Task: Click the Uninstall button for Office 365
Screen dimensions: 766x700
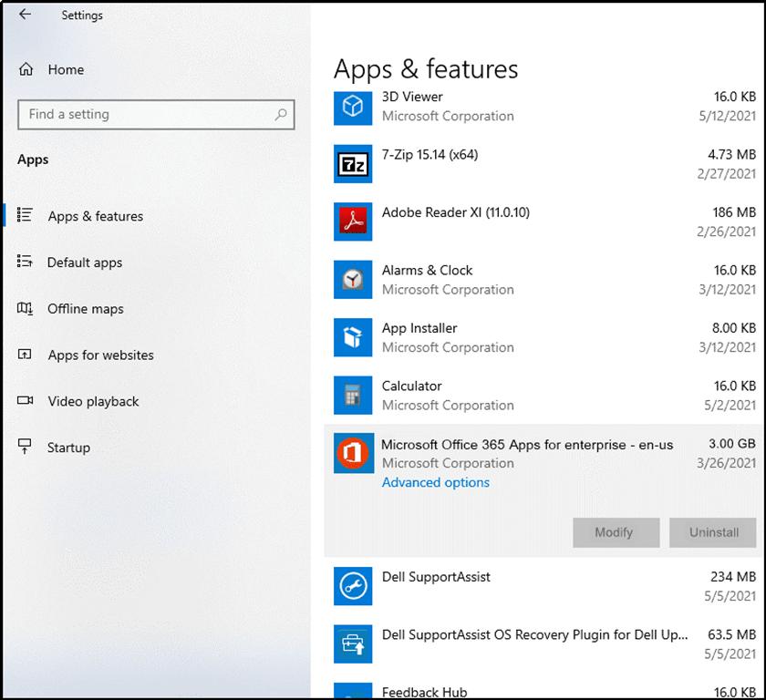Action: (713, 532)
